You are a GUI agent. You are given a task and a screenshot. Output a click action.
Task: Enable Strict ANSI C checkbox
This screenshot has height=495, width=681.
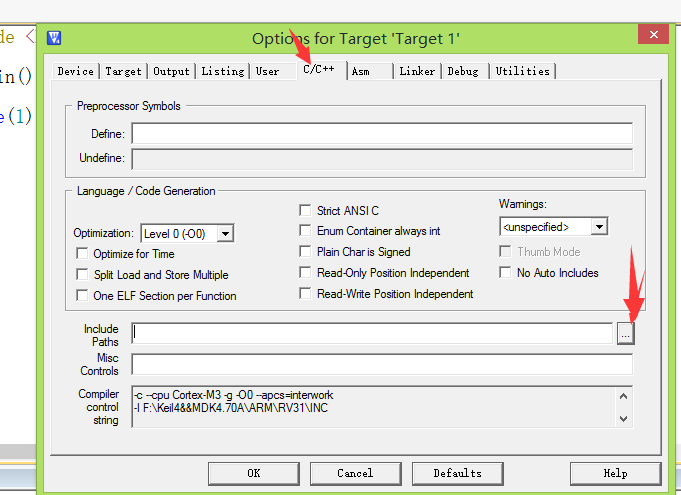[305, 211]
